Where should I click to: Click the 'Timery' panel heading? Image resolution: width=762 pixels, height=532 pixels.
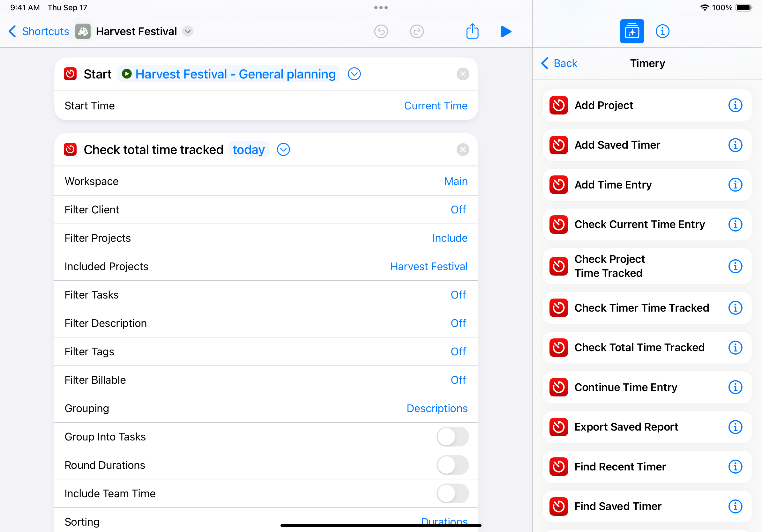(x=647, y=63)
